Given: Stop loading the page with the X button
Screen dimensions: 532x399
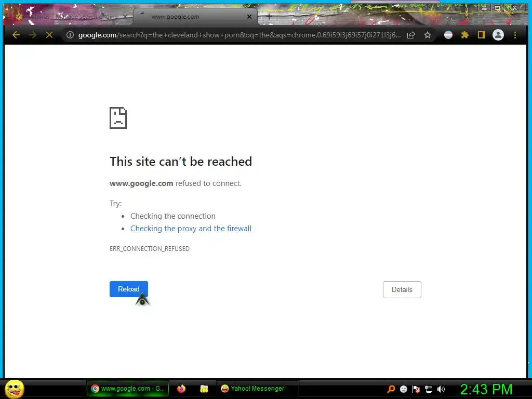Looking at the screenshot, I should (49, 35).
